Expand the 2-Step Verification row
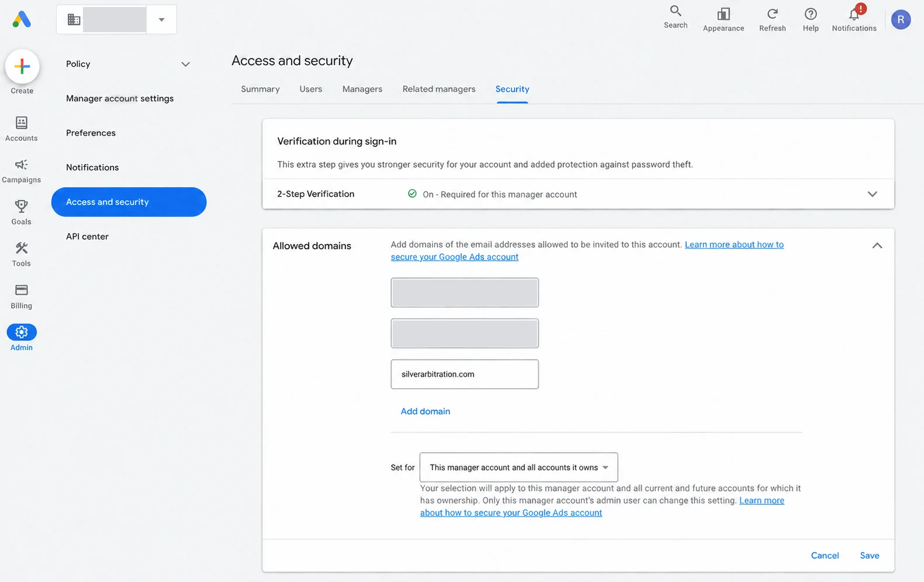Screen dimensions: 924x582 (x=578, y=194)
